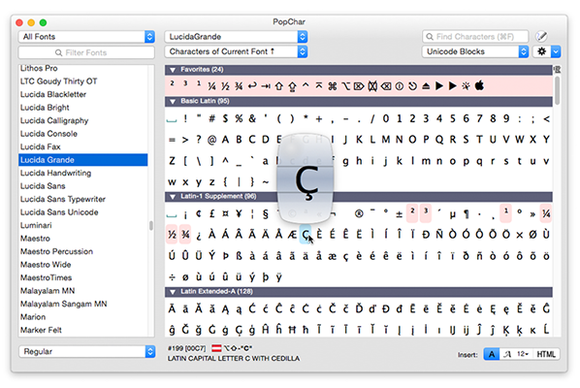Image resolution: width=580 pixels, height=388 pixels.
Task: Pick the pound sign £ character
Action: [212, 213]
